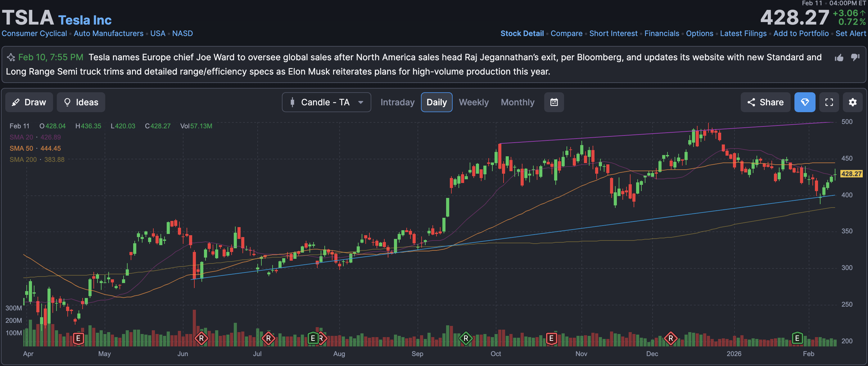Switch chart to Weekly timeframe
This screenshot has height=366, width=868.
click(x=473, y=102)
